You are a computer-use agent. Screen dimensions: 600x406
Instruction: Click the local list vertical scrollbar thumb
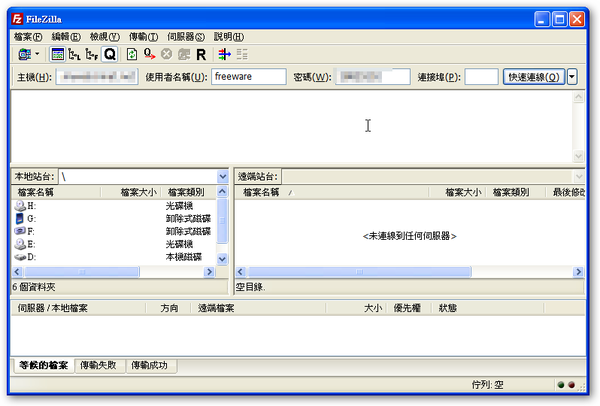pyautogui.click(x=222, y=220)
